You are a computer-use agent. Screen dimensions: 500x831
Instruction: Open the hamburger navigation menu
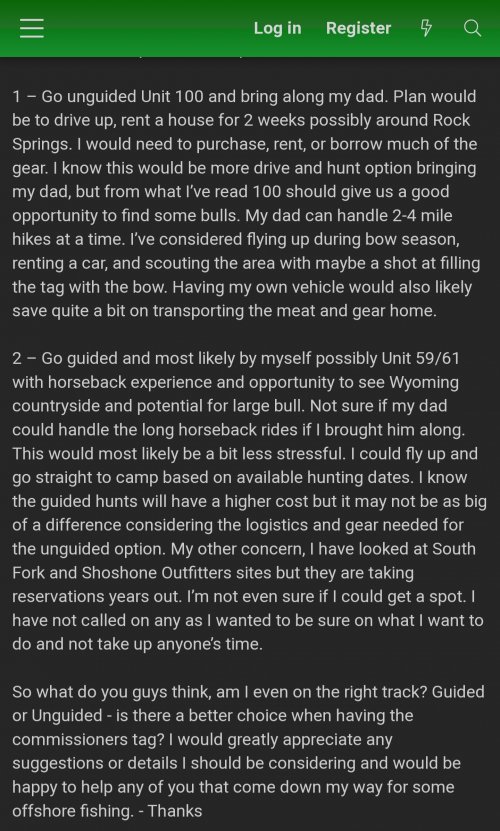point(32,28)
